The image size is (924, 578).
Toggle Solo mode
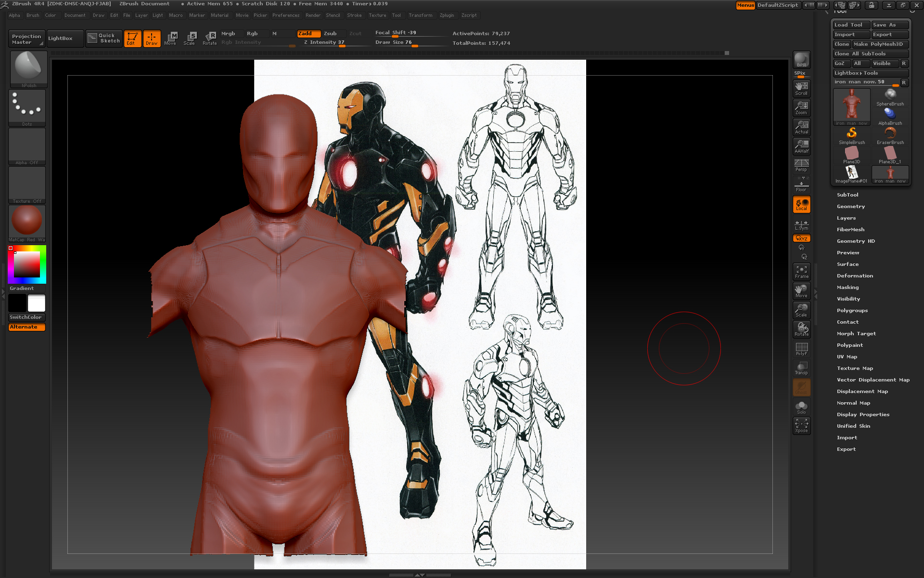[801, 407]
